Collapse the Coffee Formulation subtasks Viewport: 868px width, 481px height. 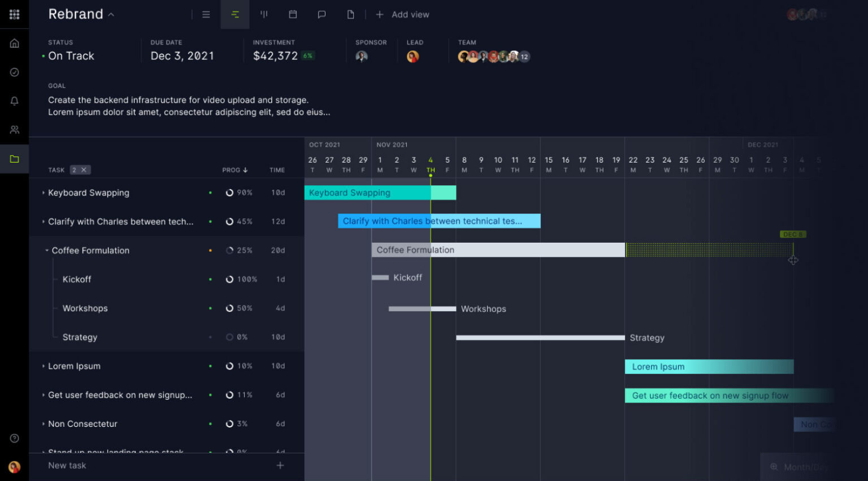point(47,250)
